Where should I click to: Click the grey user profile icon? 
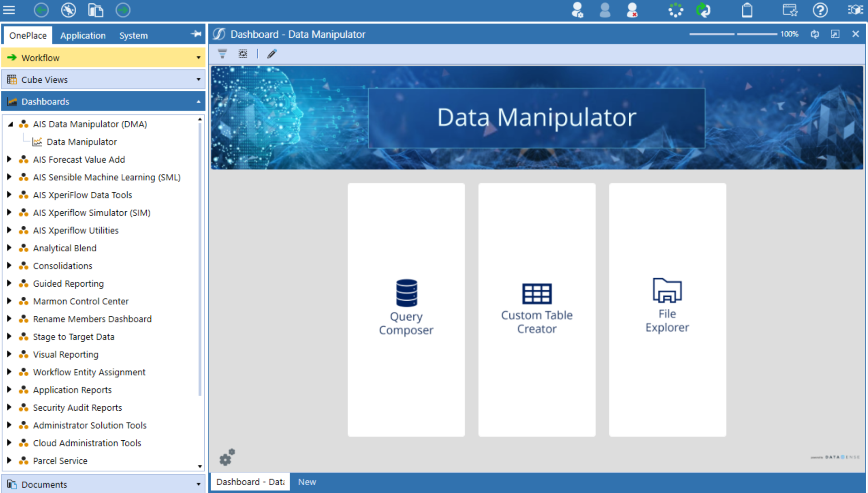(605, 10)
